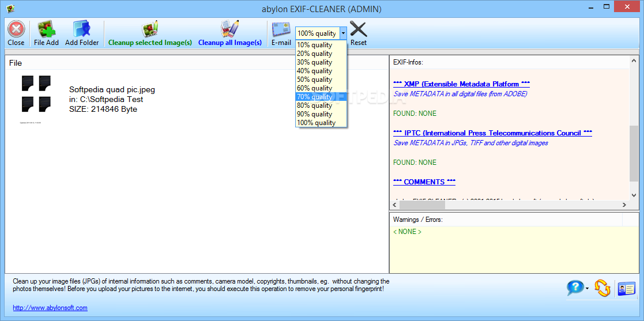This screenshot has width=644, height=321.
Task: Click the Reset X icon
Action: [358, 29]
